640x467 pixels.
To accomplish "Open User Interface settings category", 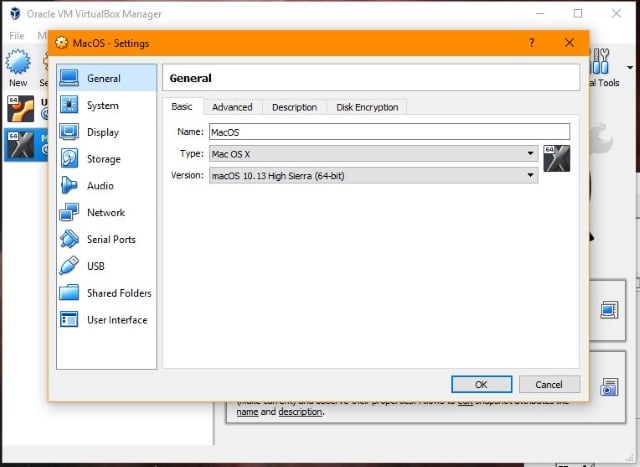I will [106, 320].
